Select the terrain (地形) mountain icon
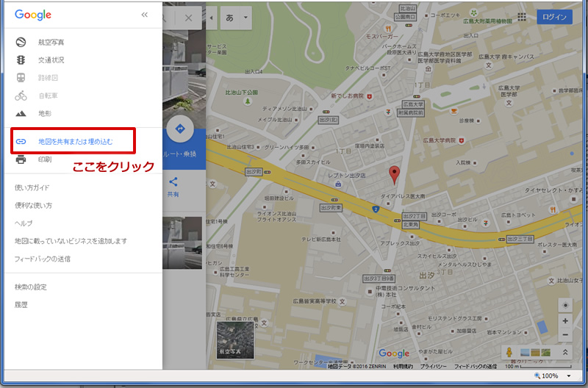 21,113
